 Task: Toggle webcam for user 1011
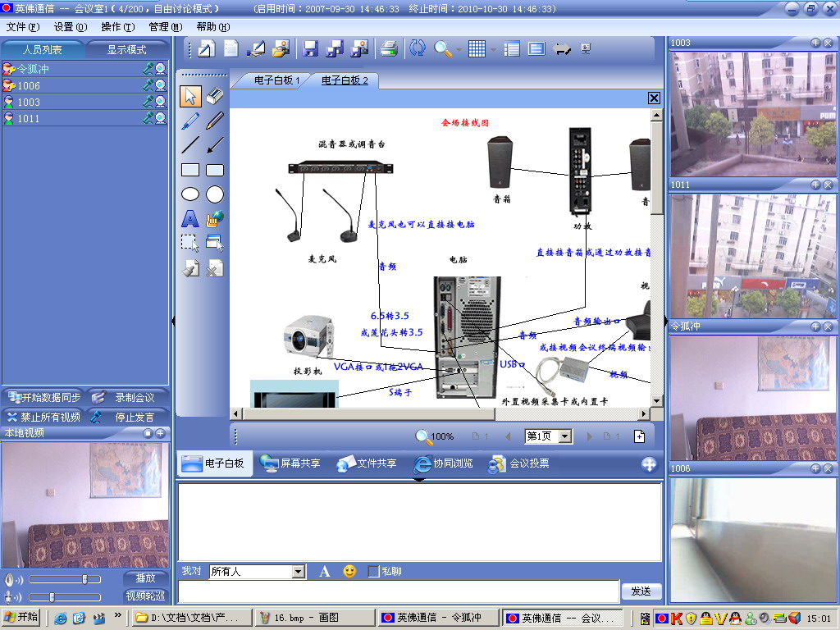[x=160, y=118]
